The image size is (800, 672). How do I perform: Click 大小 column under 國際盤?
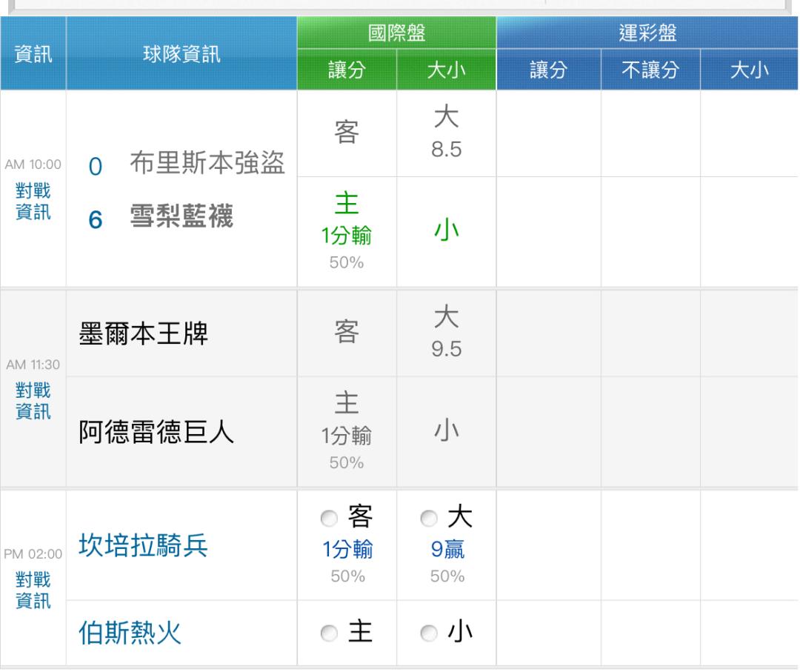pos(447,70)
